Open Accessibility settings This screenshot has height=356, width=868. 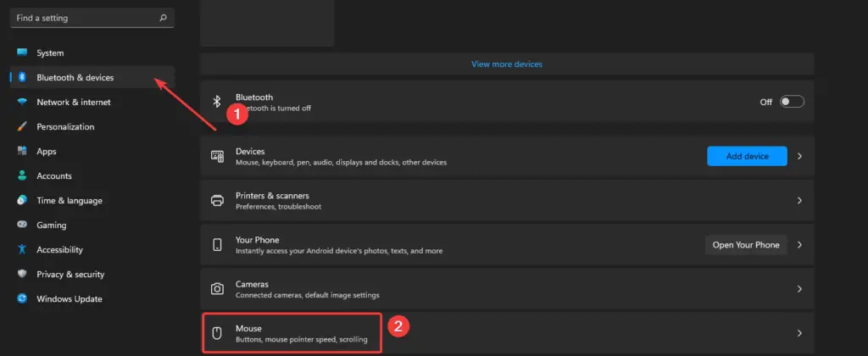point(92,250)
